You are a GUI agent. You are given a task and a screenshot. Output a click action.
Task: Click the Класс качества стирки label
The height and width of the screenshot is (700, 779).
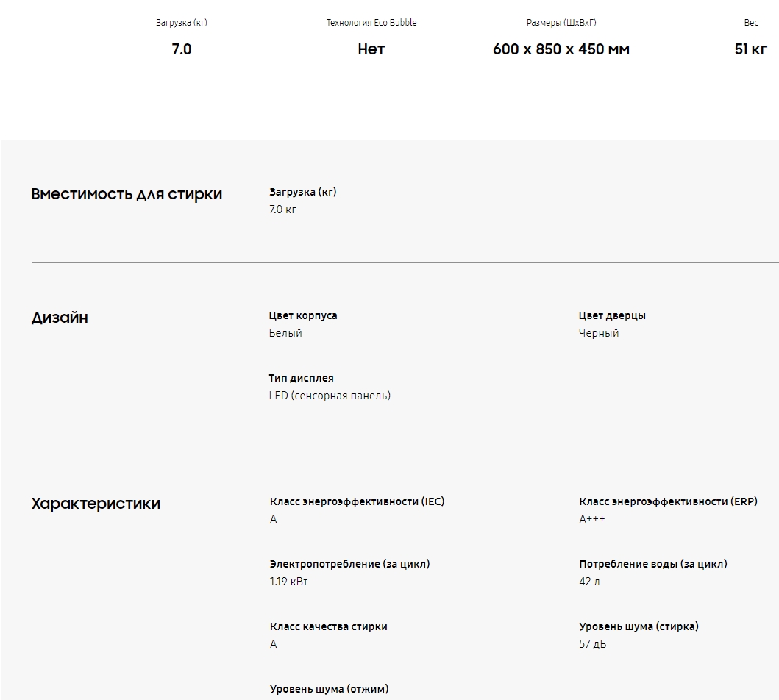tap(328, 626)
